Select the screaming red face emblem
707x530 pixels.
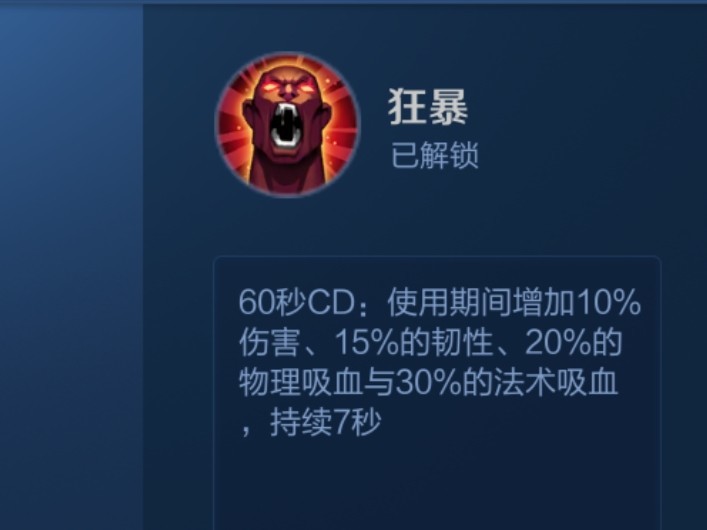288,125
